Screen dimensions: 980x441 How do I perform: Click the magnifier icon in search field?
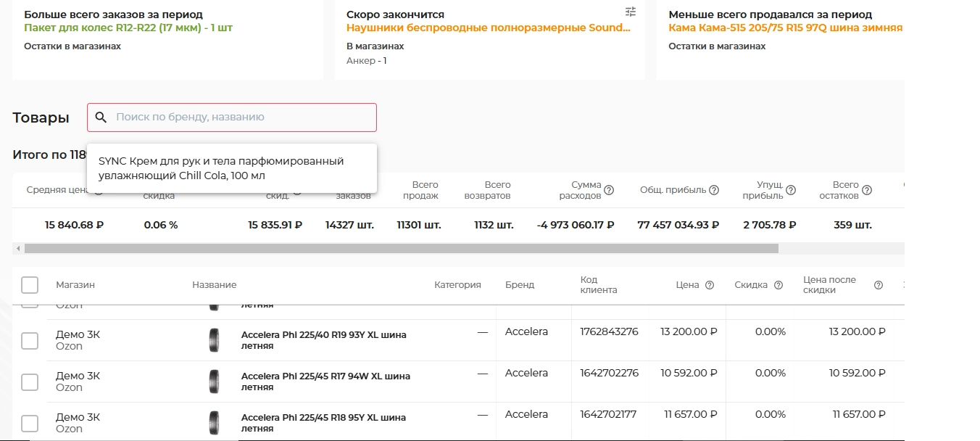(101, 118)
